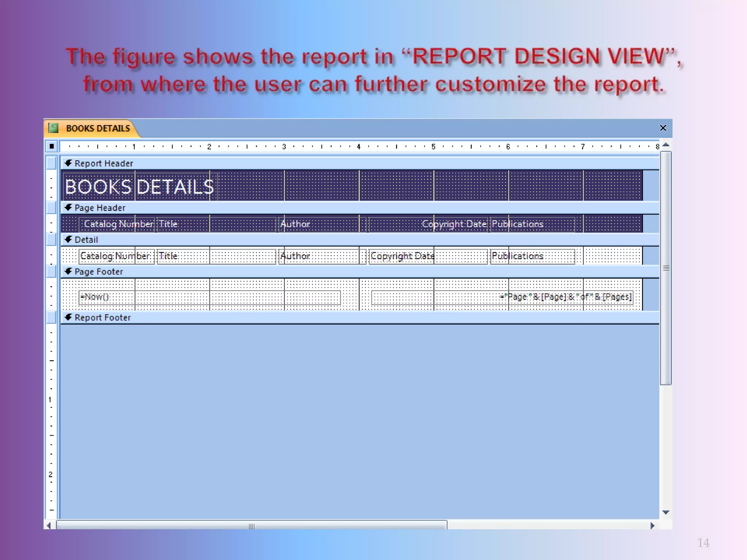This screenshot has height=560, width=747.
Task: Click the horizontal scrollbar right arrow
Action: [652, 525]
